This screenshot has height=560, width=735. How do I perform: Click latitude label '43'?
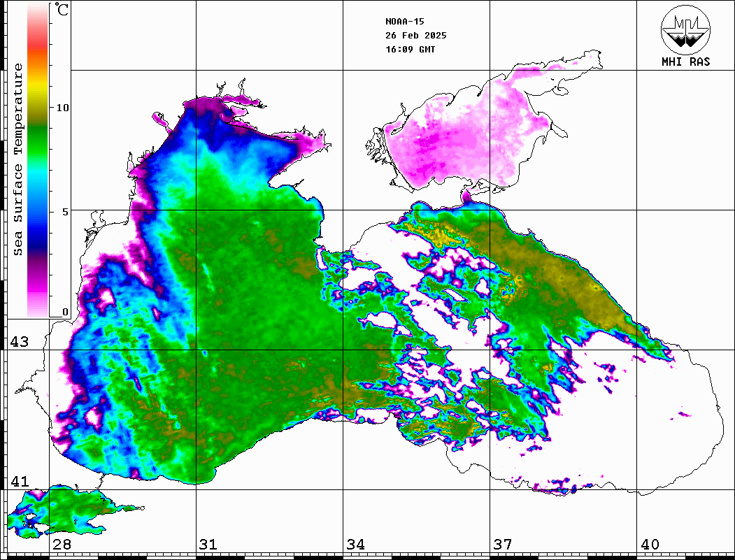coord(20,342)
